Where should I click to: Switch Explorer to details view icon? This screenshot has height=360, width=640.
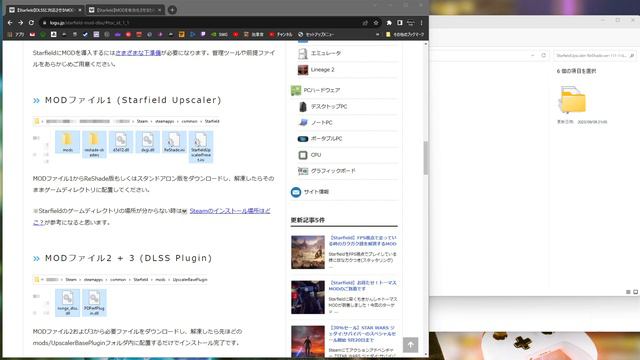[x=628, y=292]
